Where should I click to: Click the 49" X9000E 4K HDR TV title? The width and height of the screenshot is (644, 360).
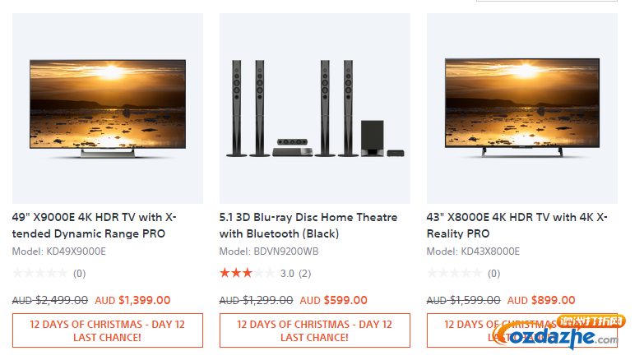point(95,225)
